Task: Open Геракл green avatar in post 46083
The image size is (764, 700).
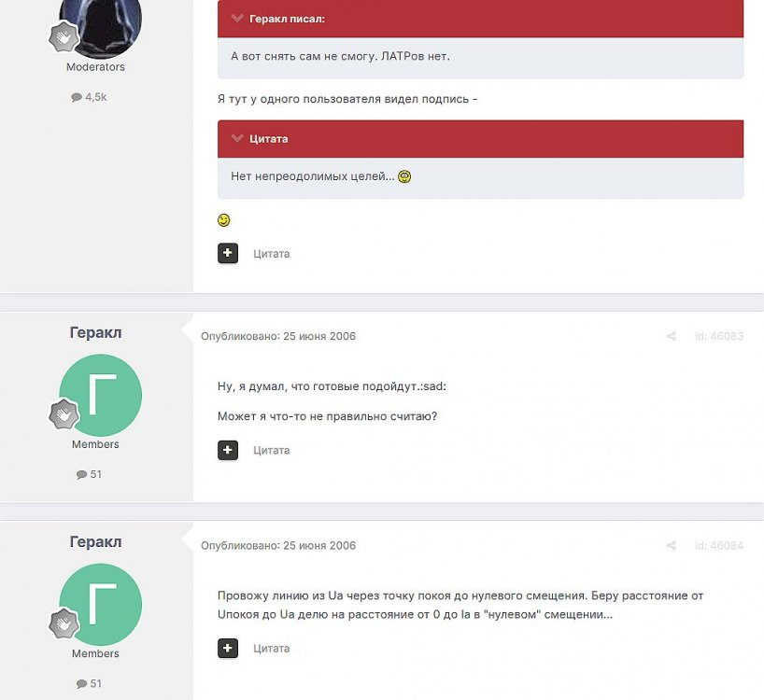Action: click(100, 396)
